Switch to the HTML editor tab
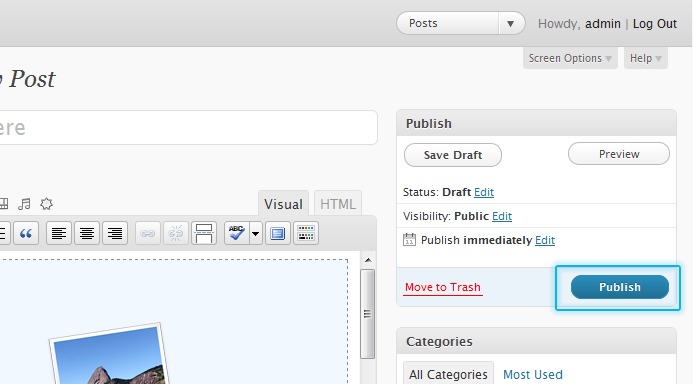The height and width of the screenshot is (384, 693). tap(338, 204)
